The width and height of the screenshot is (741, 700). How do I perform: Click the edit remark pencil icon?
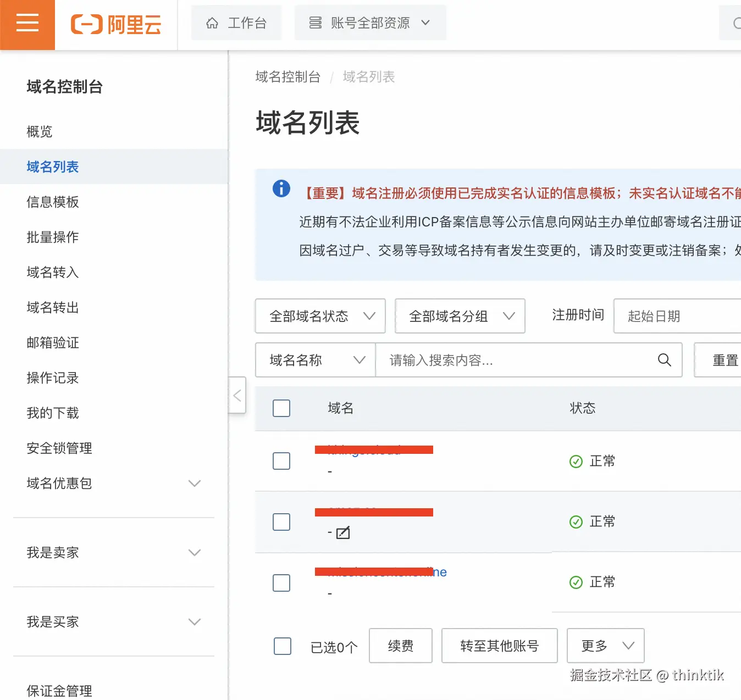coord(343,532)
